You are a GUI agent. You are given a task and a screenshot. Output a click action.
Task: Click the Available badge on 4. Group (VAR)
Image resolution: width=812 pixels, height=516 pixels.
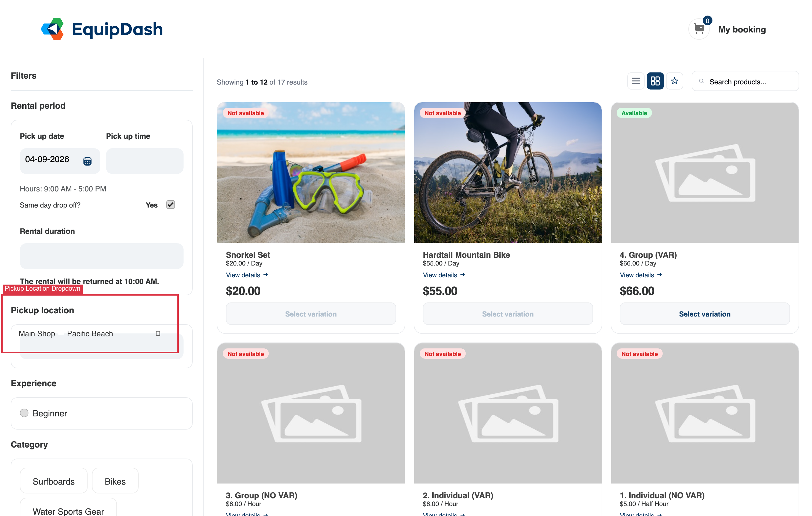[x=634, y=113]
